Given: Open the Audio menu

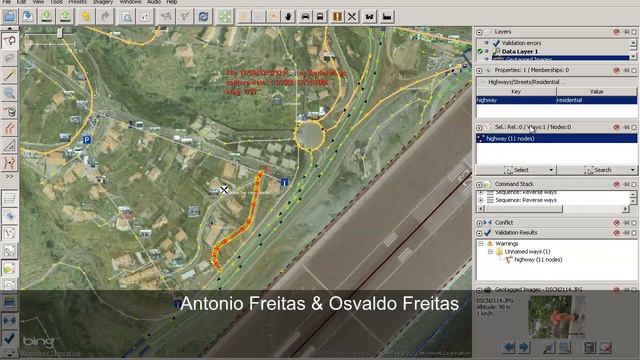Looking at the screenshot, I should click(x=154, y=2).
